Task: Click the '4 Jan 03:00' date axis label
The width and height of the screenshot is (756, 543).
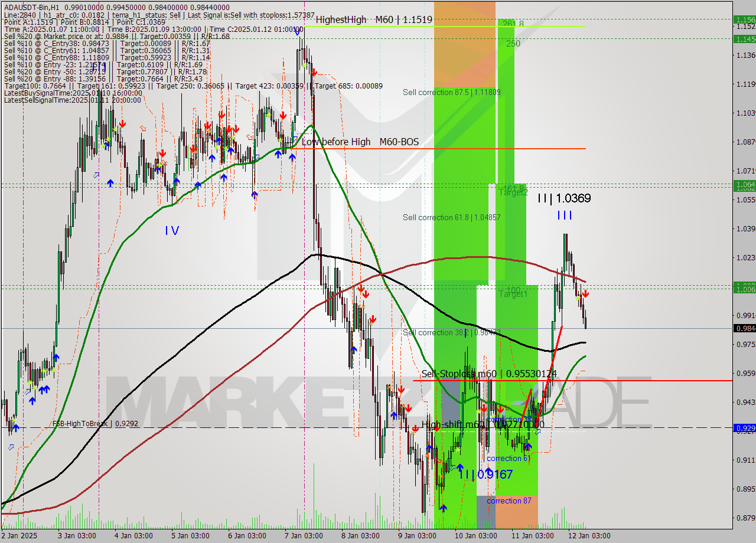Action: [x=133, y=536]
